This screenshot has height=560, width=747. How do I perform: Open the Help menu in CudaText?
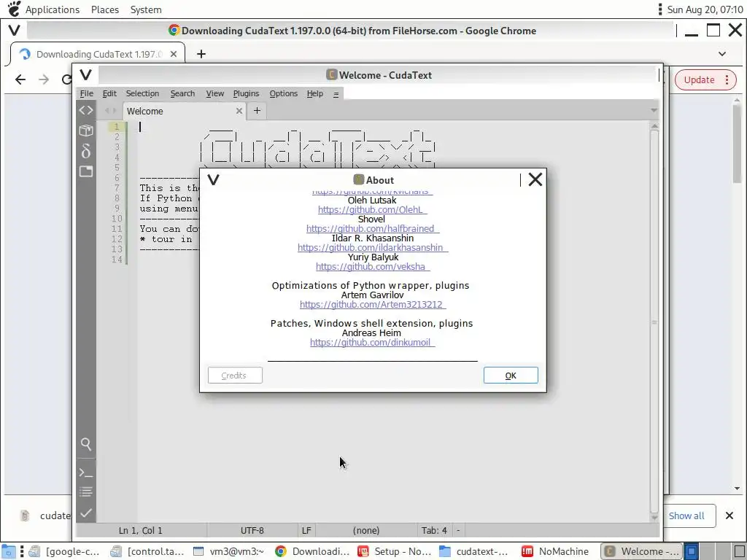pyautogui.click(x=315, y=93)
